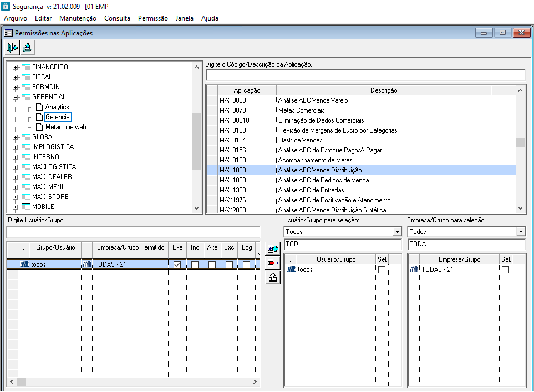Open the Arquivo menu
This screenshot has width=534, height=392.
tap(16, 18)
